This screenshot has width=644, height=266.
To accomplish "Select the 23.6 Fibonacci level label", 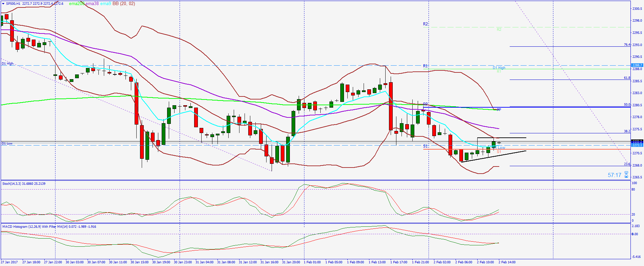I will [x=627, y=164].
